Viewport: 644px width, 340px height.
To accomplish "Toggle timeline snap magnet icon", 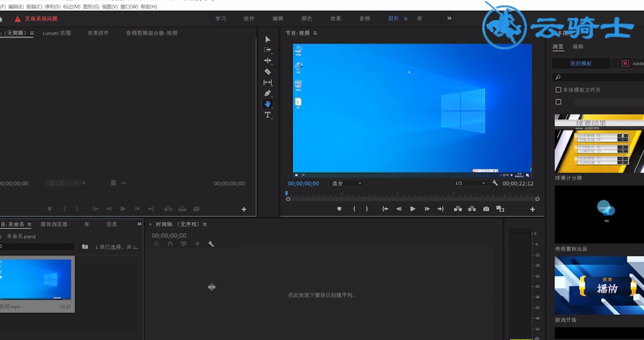I will pyautogui.click(x=170, y=244).
